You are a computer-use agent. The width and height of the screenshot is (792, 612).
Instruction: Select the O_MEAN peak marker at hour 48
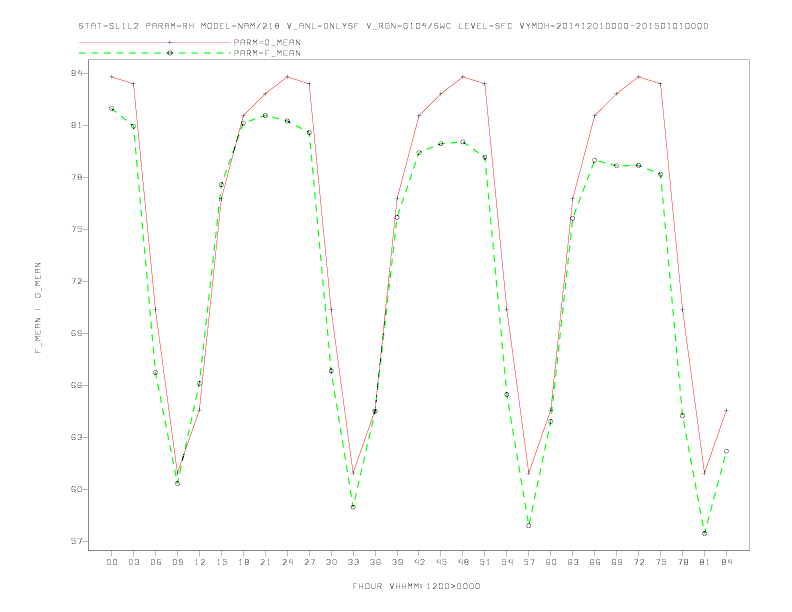tap(463, 77)
